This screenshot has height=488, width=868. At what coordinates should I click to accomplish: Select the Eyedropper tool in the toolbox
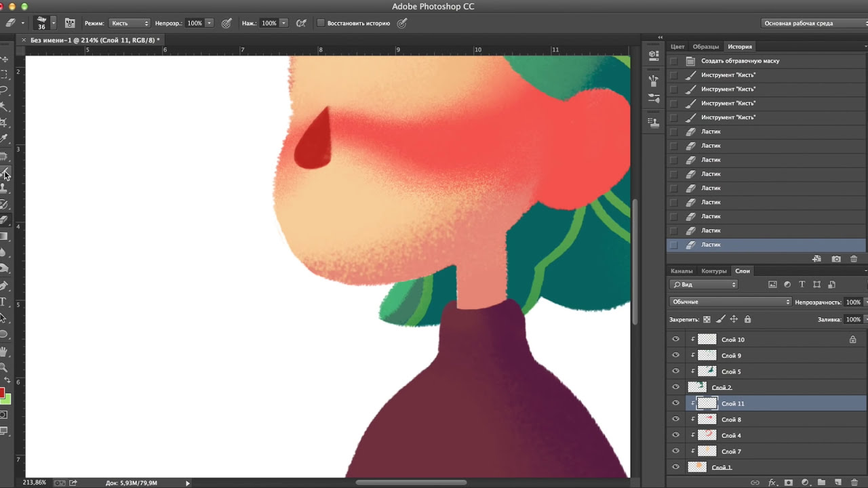[x=3, y=139]
